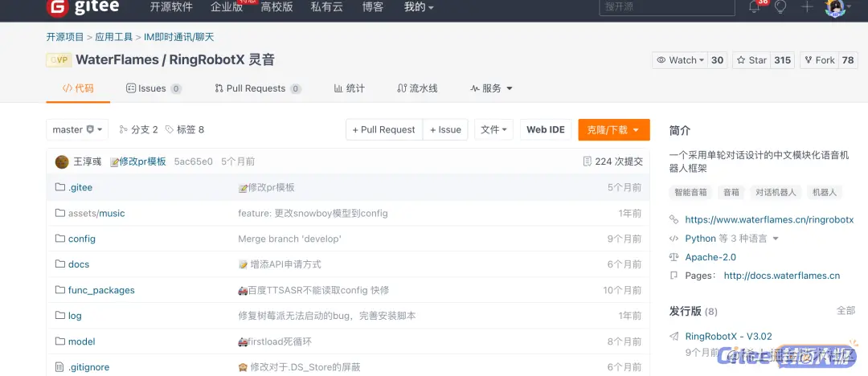The image size is (868, 376).
Task: Open the RingRobotX - V3.02 release
Action: tap(728, 336)
